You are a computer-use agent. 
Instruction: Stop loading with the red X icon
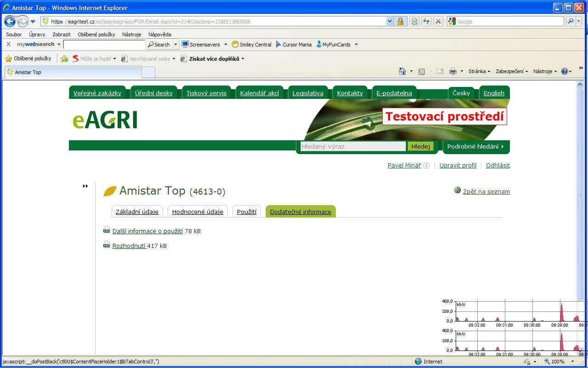(x=438, y=22)
